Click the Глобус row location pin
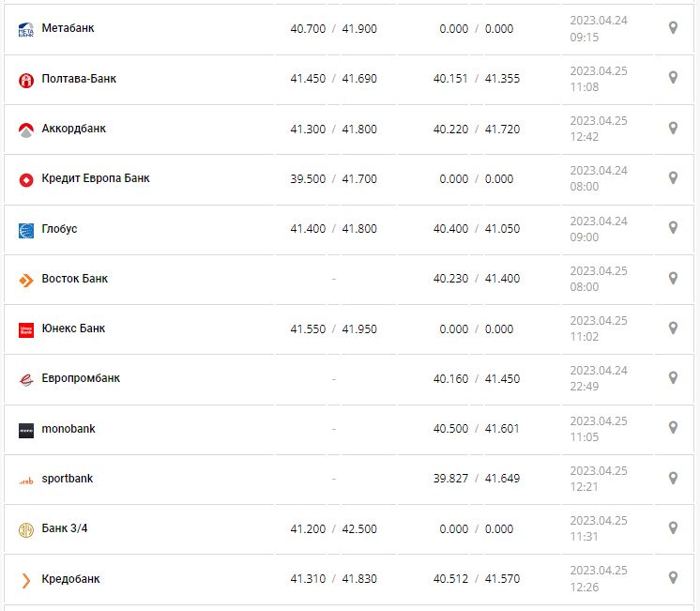Viewport: 700px width, 611px height. tap(673, 228)
